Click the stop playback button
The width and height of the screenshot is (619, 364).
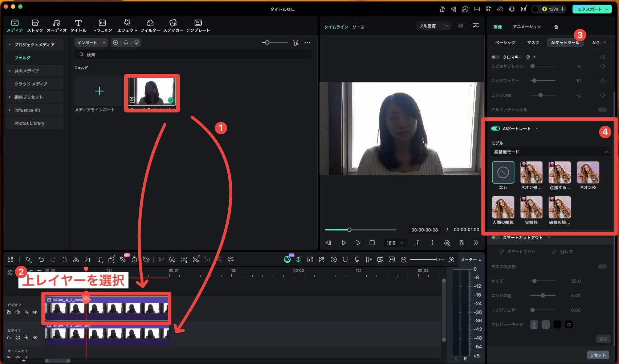coord(372,243)
